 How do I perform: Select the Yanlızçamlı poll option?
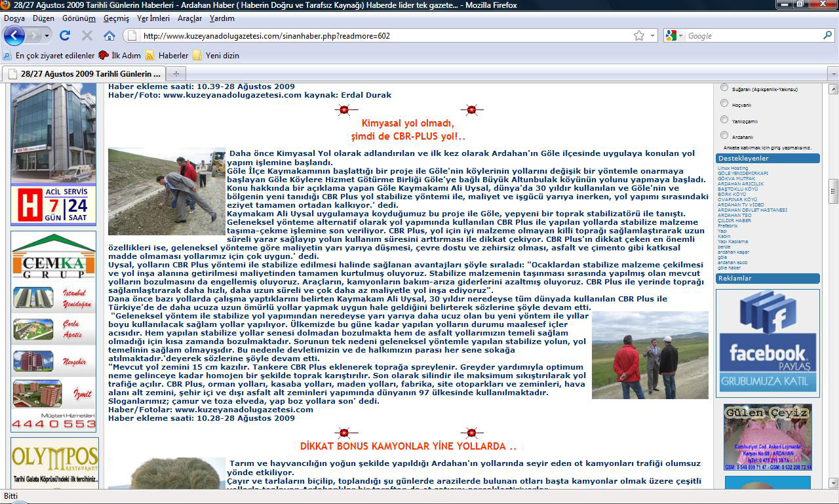[x=724, y=119]
